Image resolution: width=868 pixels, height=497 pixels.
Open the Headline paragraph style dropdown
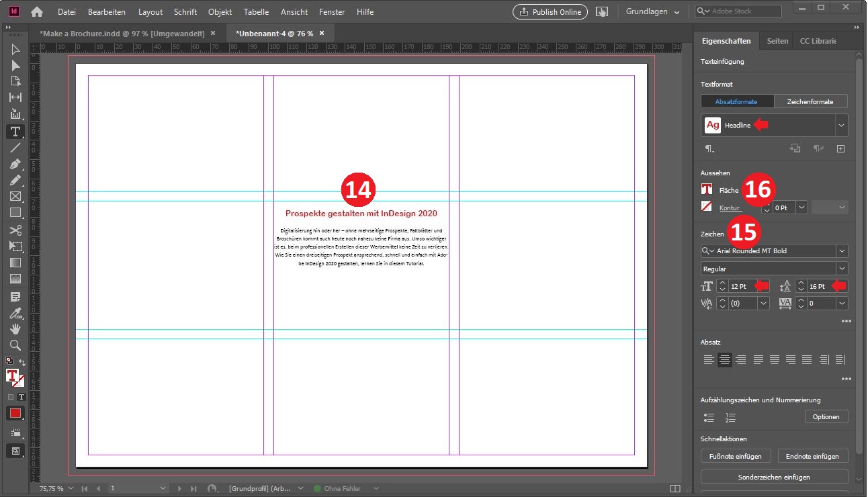[840, 126]
